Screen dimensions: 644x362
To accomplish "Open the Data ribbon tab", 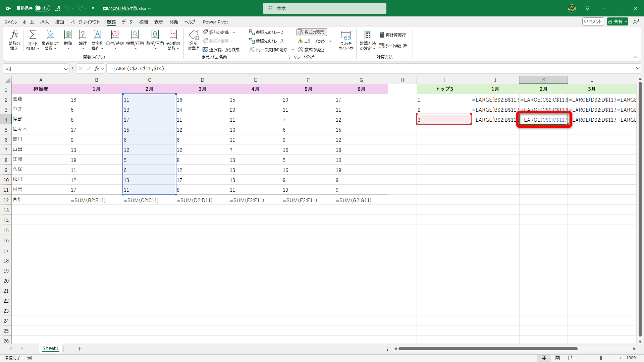I will tap(127, 22).
